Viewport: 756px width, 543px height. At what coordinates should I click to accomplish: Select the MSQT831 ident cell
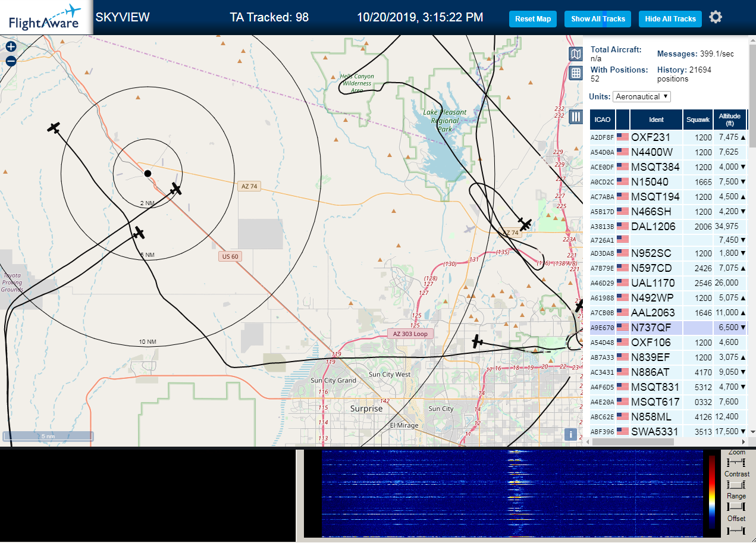click(655, 387)
